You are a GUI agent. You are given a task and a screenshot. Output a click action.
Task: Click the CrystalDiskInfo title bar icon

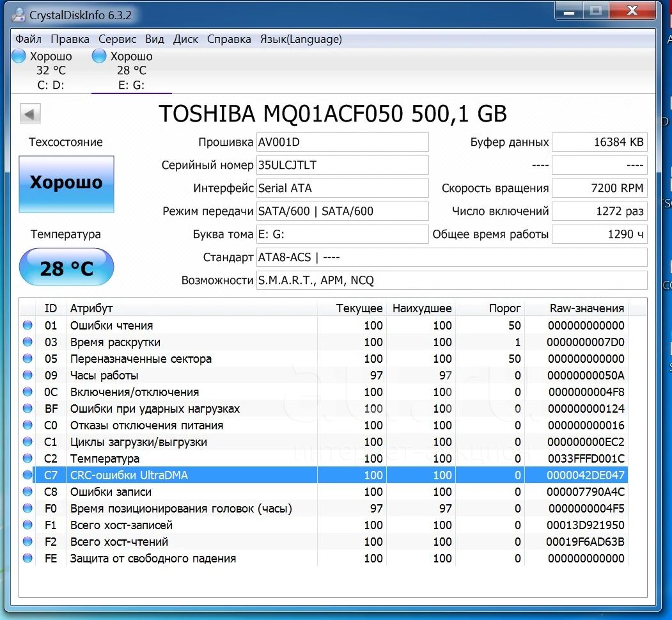[x=19, y=15]
